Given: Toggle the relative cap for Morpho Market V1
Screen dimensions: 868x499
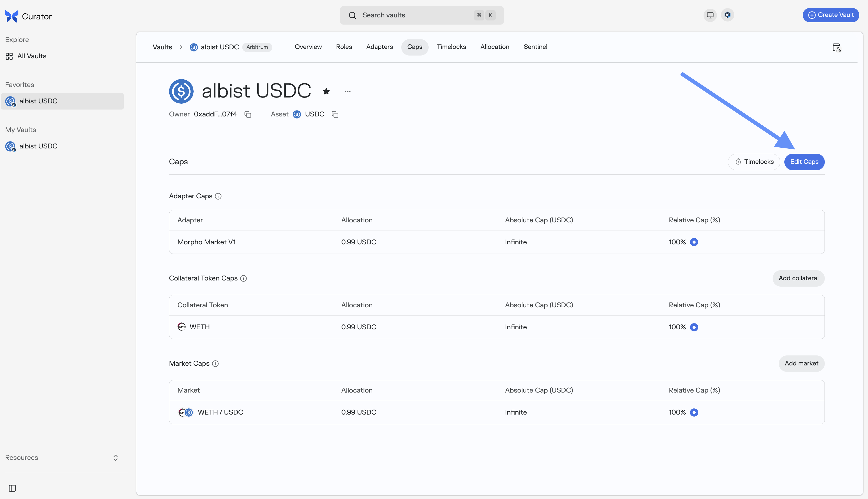Looking at the screenshot, I should (x=694, y=242).
